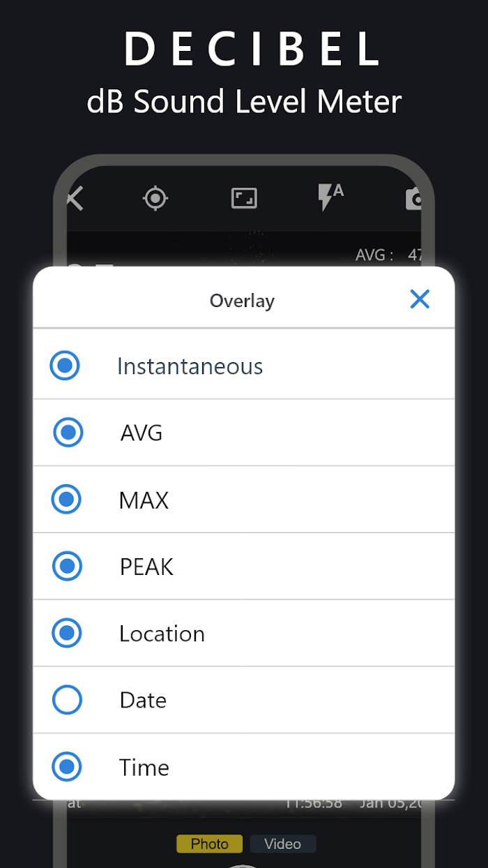Screen dimensions: 488x868
Task: Tap the switch camera icon
Action: pyautogui.click(x=414, y=199)
